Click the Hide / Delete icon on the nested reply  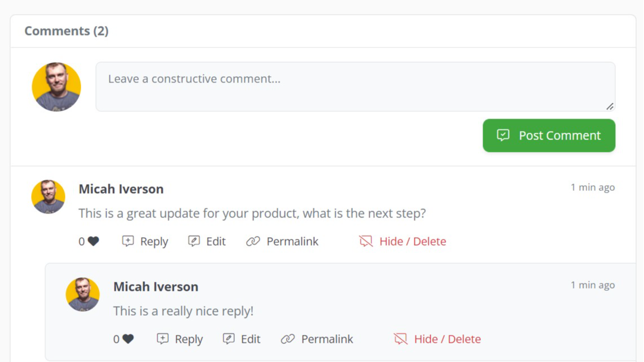[x=401, y=339]
